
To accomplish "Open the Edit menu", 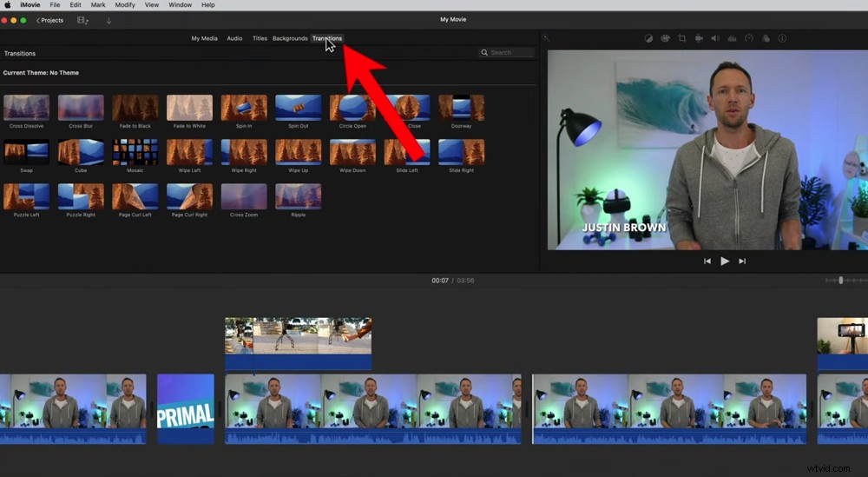I will [x=76, y=5].
